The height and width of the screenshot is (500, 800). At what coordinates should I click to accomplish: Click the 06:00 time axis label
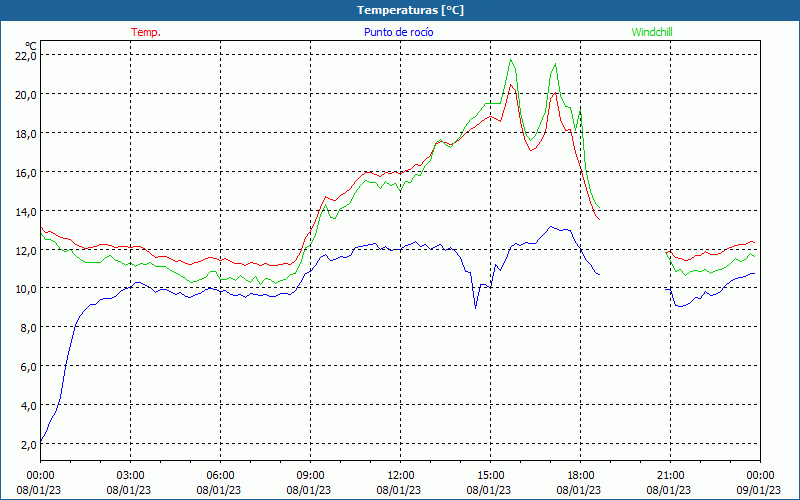coord(220,476)
